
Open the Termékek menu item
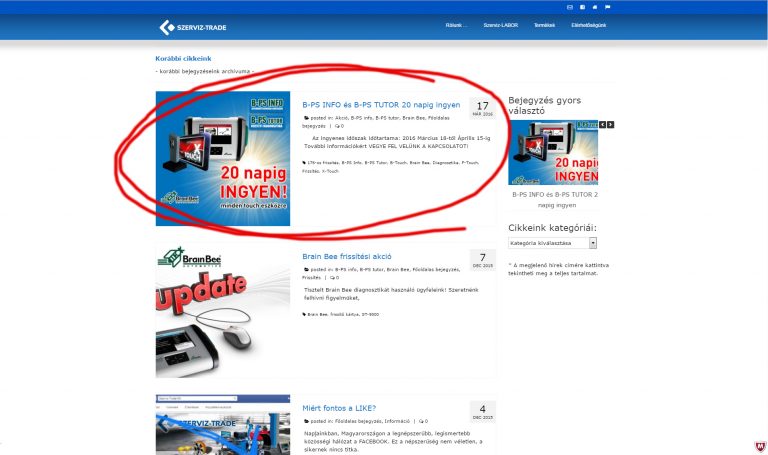coord(544,25)
